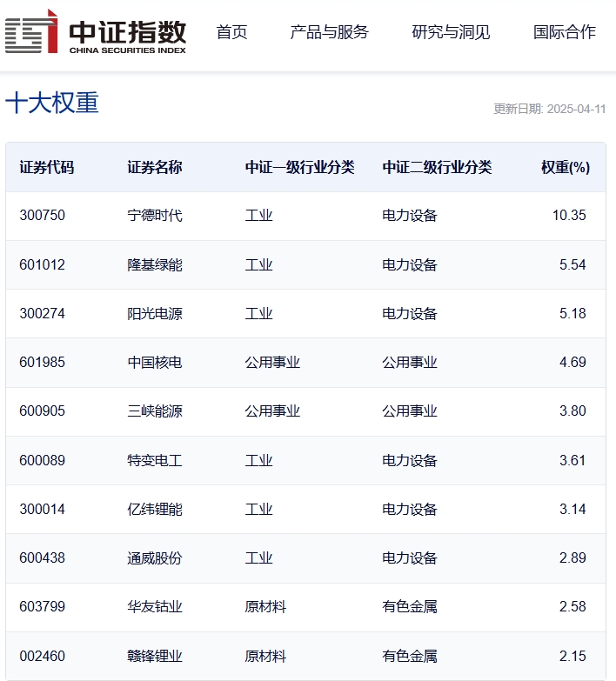Select the name 隆基绿能
The width and height of the screenshot is (616, 681).
(155, 264)
